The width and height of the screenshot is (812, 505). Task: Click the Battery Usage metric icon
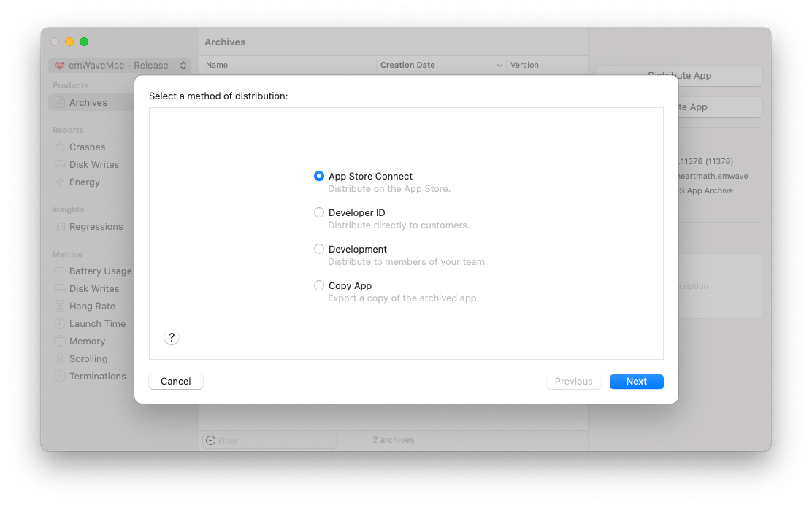pyautogui.click(x=60, y=271)
